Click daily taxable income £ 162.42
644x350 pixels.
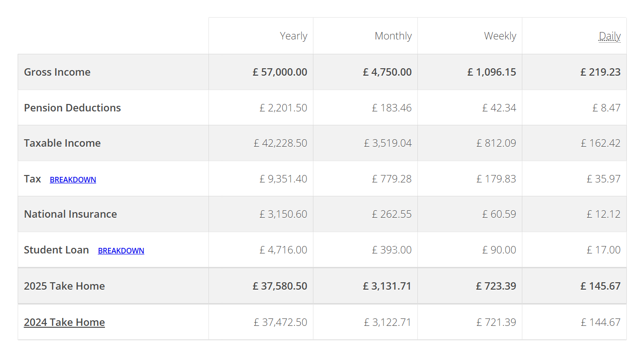click(600, 143)
